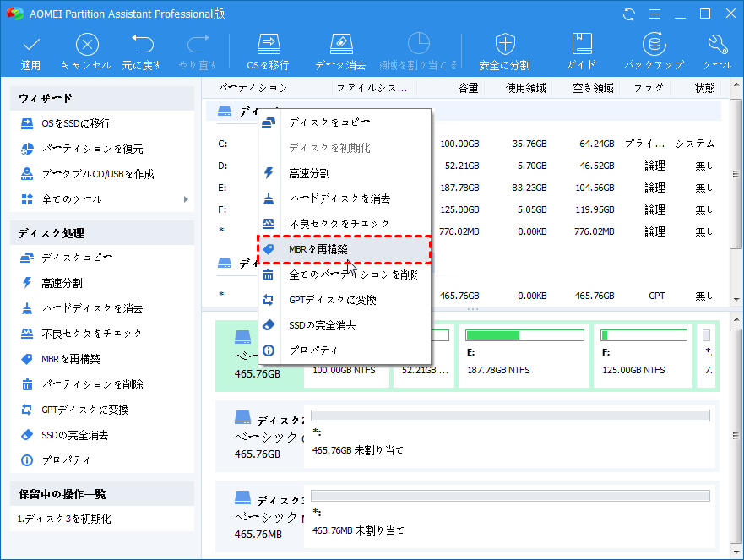Select the E: 187.78GB NTFS partition block
744x560 pixels.
524,356
